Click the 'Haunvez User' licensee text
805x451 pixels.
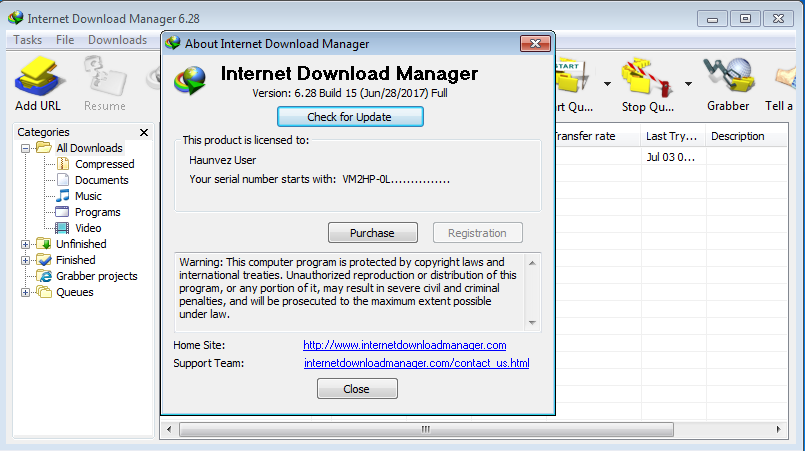click(x=222, y=160)
